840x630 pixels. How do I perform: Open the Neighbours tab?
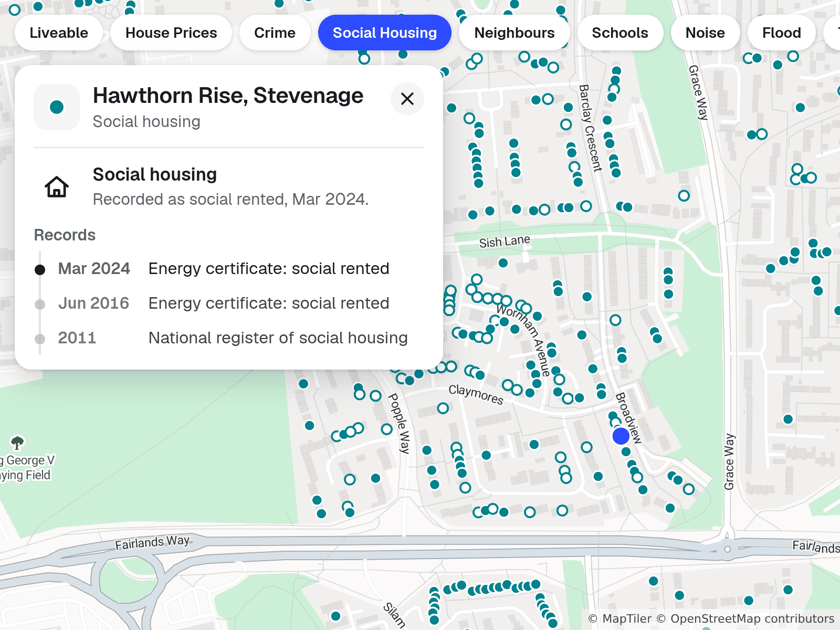click(514, 33)
